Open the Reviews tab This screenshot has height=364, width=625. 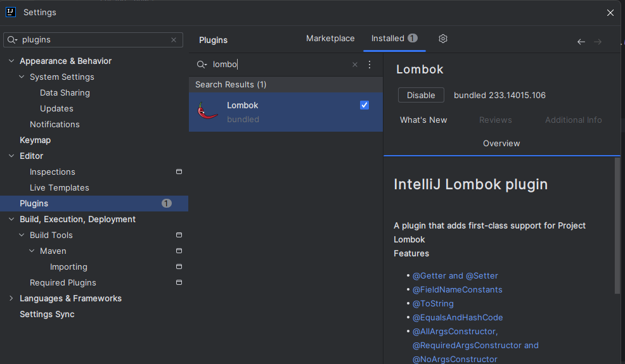click(496, 120)
